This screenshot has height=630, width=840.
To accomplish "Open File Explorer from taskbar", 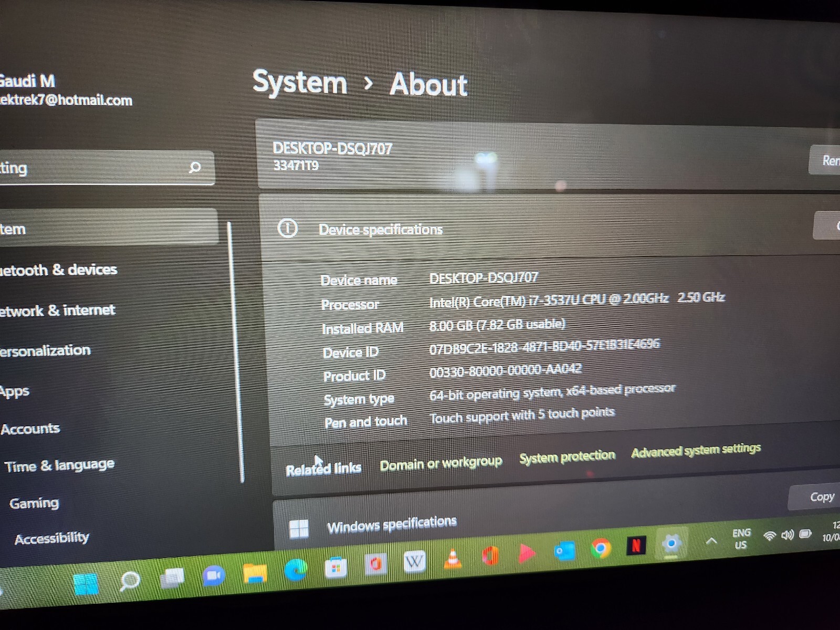I will pyautogui.click(x=255, y=573).
